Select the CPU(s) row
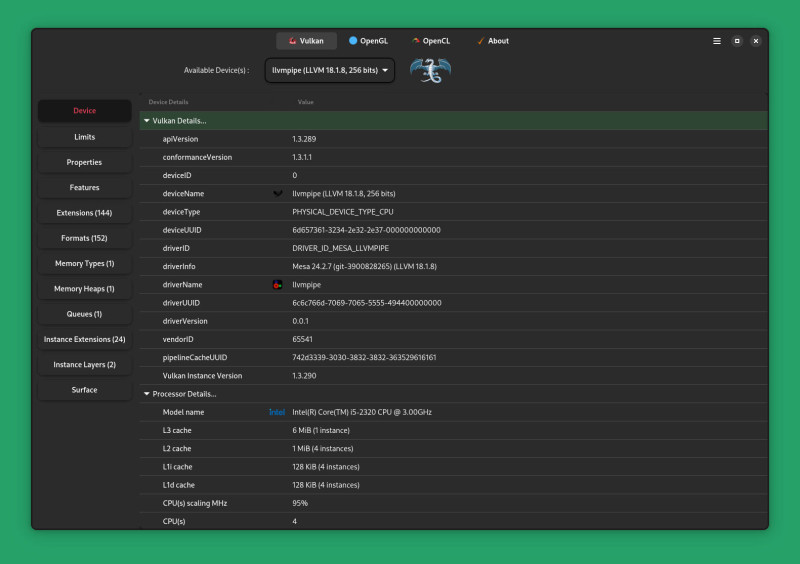Screen dimensions: 800x564 (x=454, y=522)
